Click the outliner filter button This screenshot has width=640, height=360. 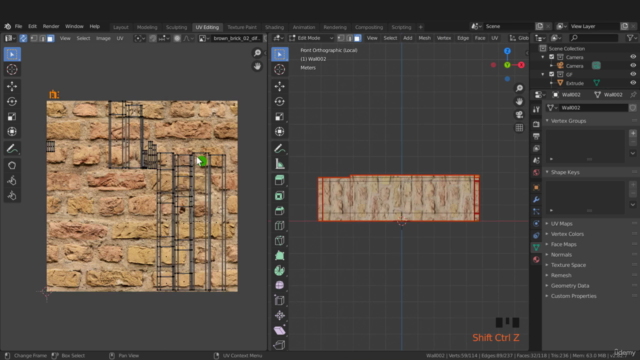pyautogui.click(x=631, y=38)
